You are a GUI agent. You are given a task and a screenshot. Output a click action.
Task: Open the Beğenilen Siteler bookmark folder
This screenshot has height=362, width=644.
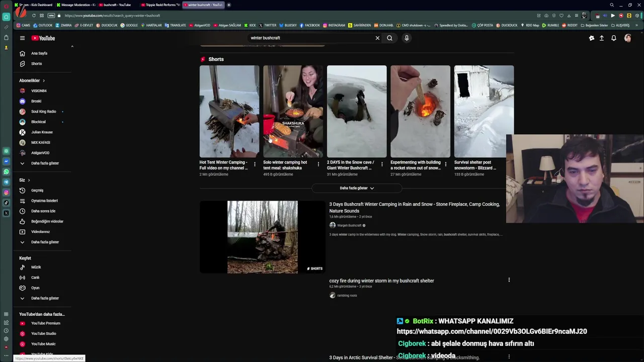(x=594, y=25)
